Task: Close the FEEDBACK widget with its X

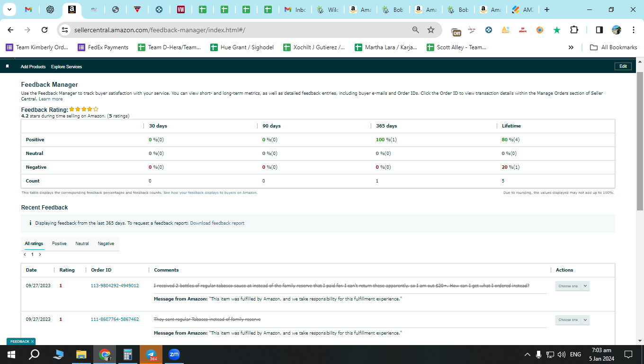Action: 32,341
